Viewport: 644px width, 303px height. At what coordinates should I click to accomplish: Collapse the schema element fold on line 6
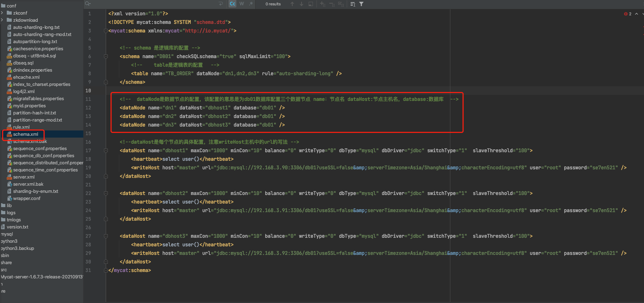(x=106, y=56)
